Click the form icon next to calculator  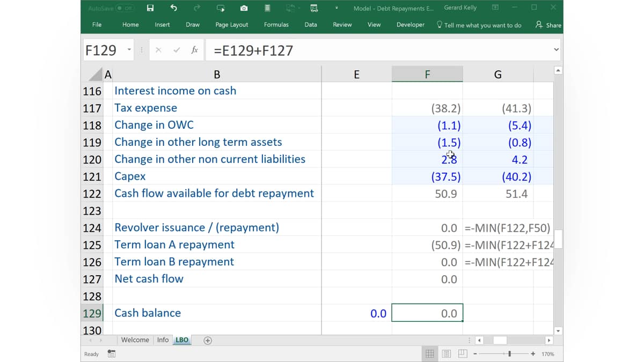314,8
